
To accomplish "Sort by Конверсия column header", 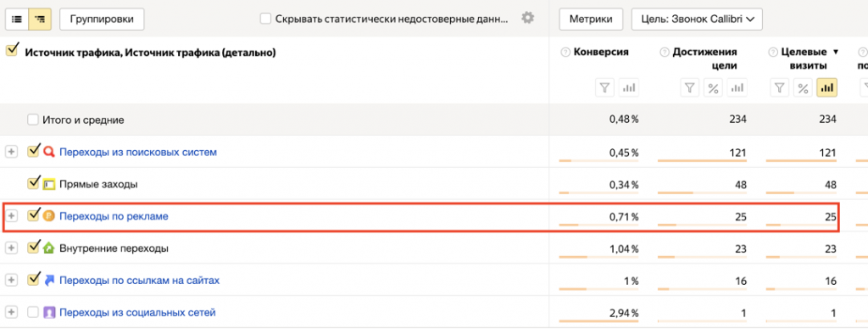I will click(x=601, y=53).
